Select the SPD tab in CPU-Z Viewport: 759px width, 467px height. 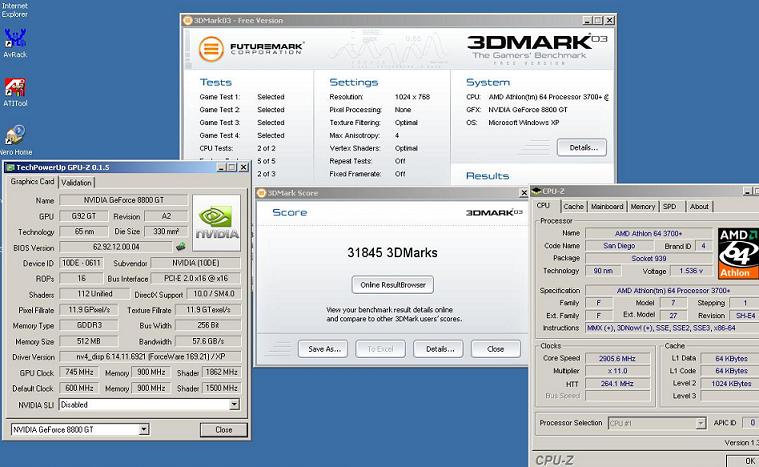[x=670, y=206]
